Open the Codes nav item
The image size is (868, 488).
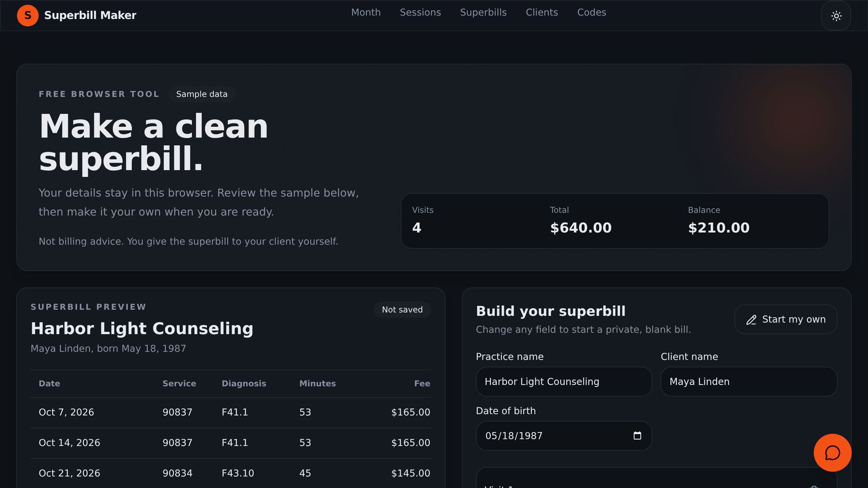coord(592,13)
